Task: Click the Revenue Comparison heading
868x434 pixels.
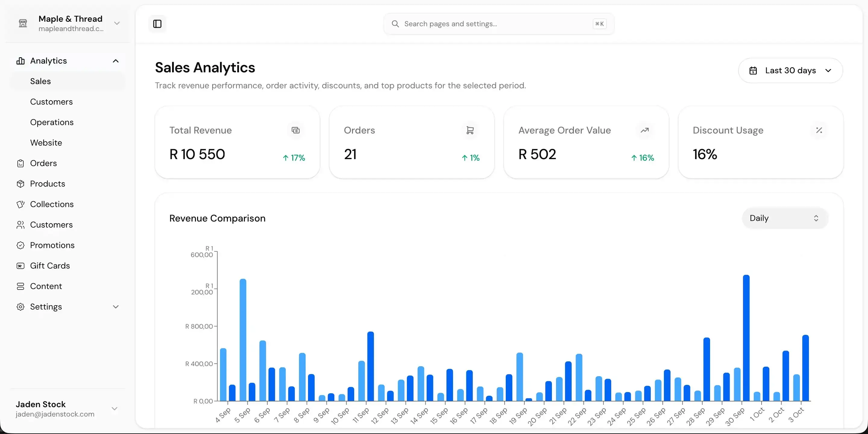Action: click(x=217, y=218)
